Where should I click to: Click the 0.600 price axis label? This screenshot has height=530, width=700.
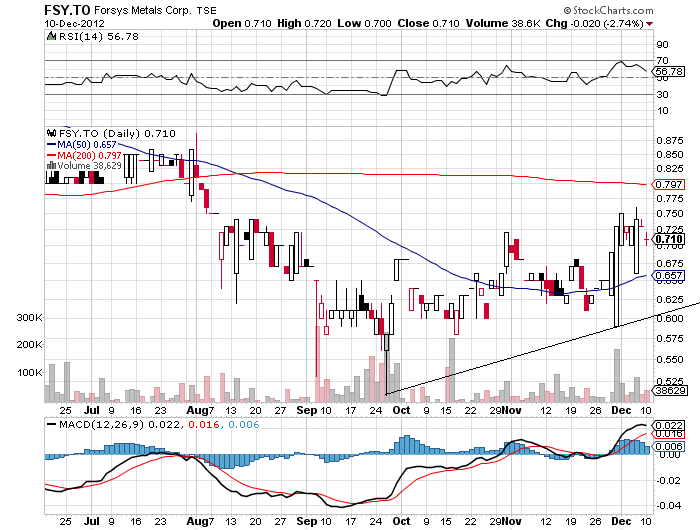(x=670, y=318)
